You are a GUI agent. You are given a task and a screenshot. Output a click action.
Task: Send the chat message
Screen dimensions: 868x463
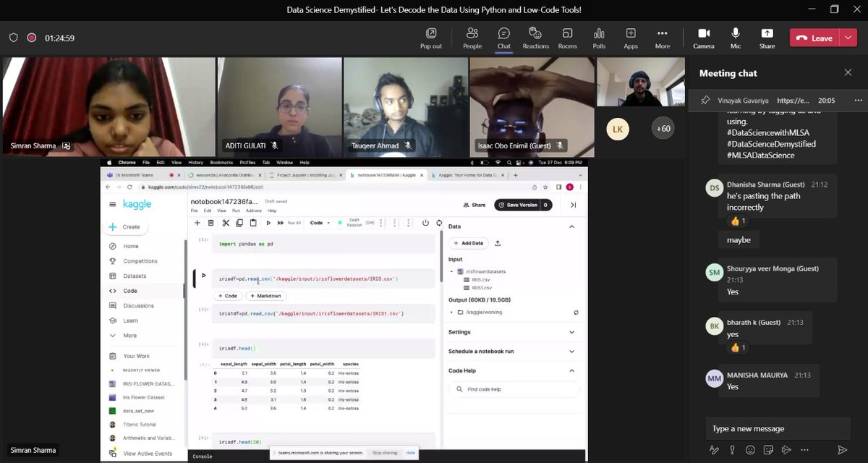841,450
